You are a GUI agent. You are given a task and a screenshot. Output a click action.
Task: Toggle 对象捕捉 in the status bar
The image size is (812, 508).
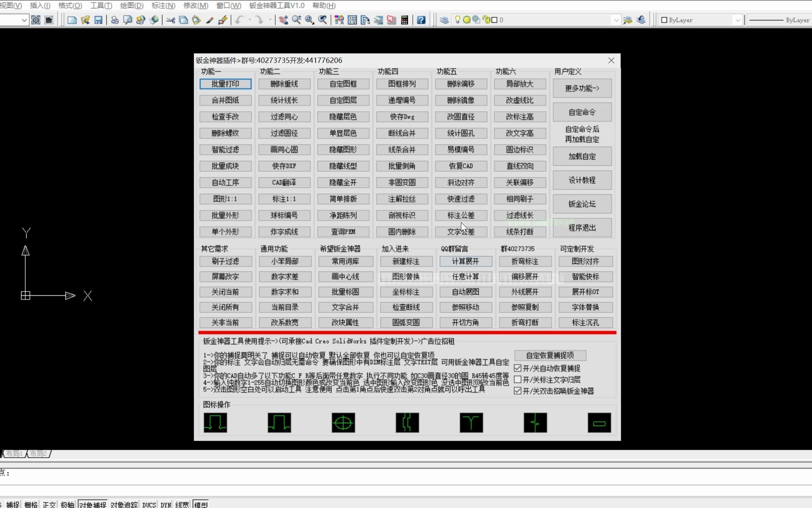(92, 504)
